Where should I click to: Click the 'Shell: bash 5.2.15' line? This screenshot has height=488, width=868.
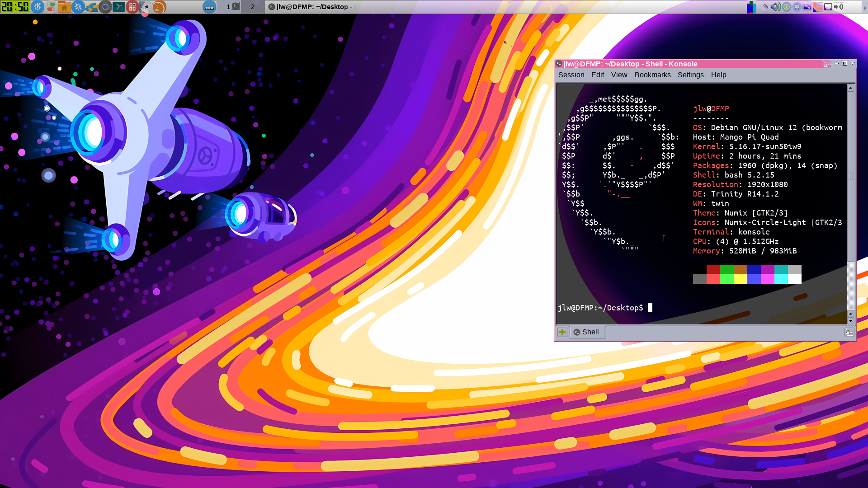pyautogui.click(x=733, y=175)
